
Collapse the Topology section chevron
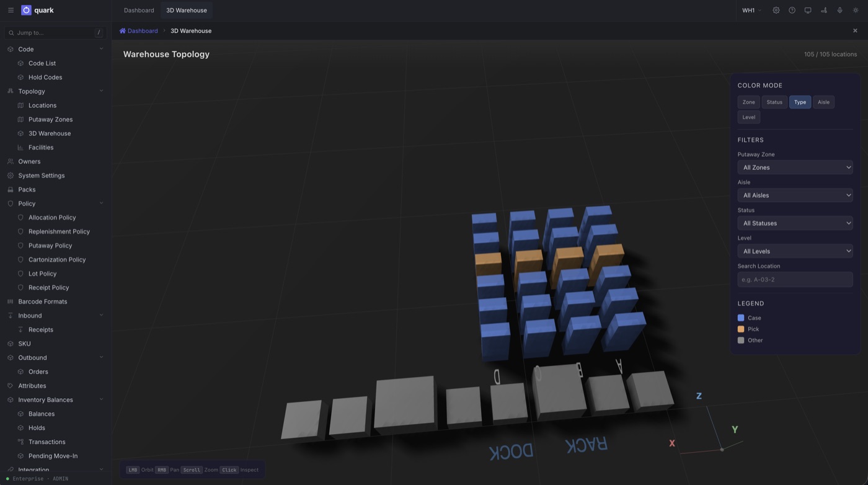(101, 91)
